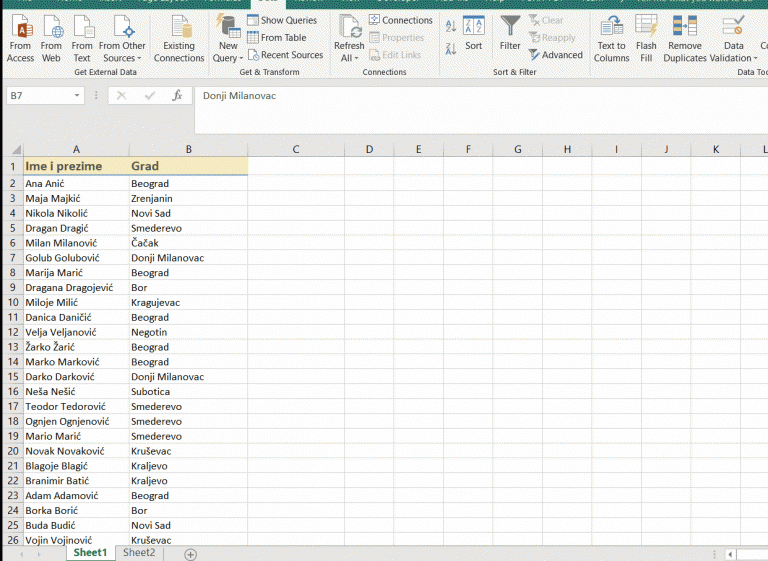Select cell containing Golub Golubović
Viewport: 768px width, 561px height.
pyautogui.click(x=76, y=258)
